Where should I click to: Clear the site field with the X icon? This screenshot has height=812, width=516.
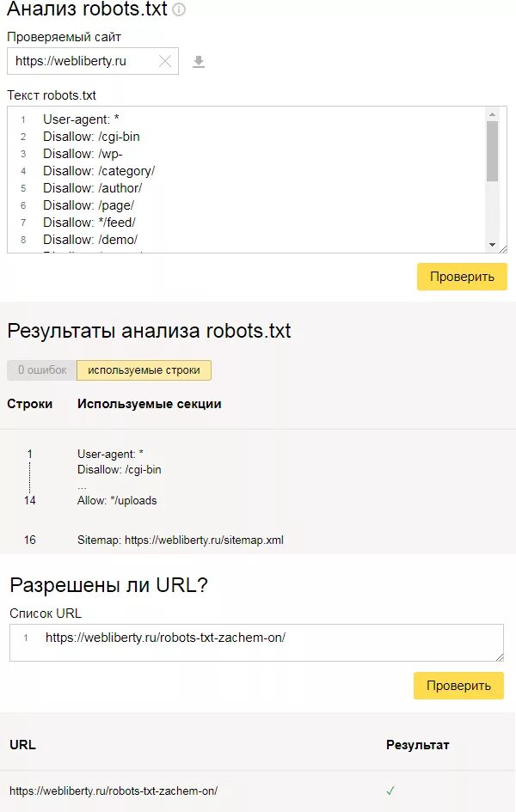tap(165, 62)
